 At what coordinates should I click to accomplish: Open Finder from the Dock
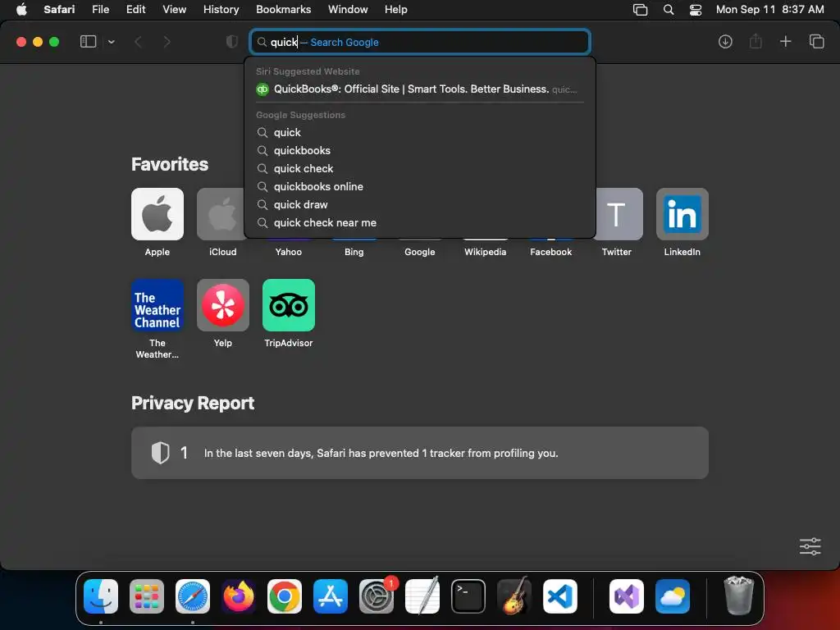(101, 596)
